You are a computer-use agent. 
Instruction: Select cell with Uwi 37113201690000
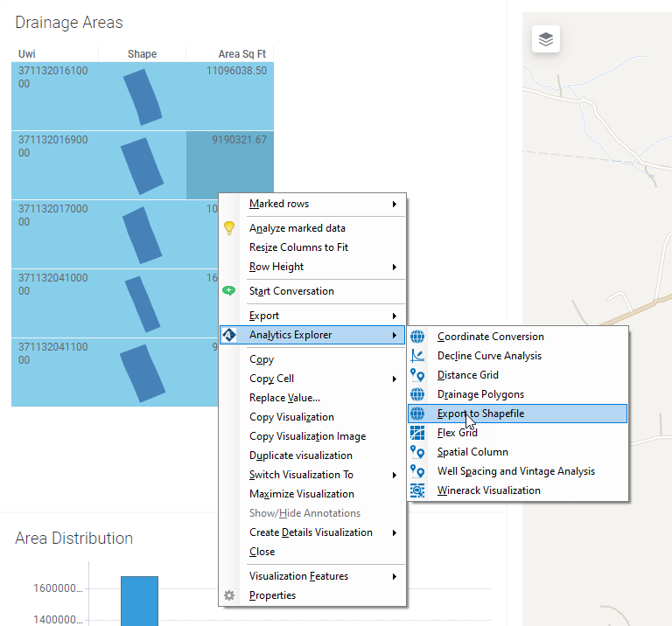[x=55, y=165]
